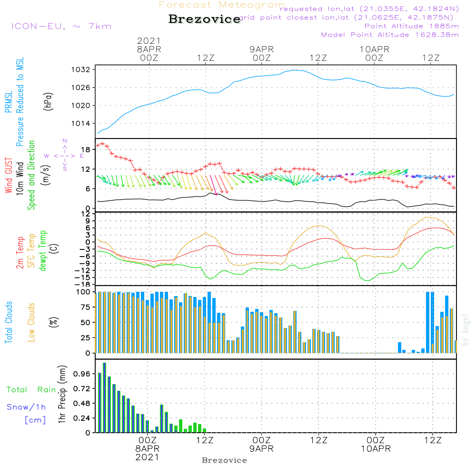Click the '1032' pressure axis value
476x476 pixels.
point(80,69)
